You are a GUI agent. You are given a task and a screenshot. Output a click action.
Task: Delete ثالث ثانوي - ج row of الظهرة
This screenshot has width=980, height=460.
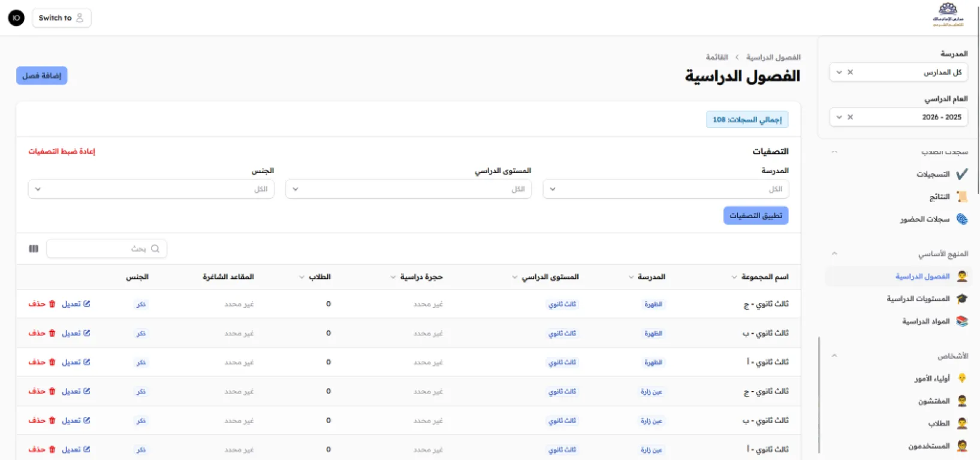[x=43, y=304]
